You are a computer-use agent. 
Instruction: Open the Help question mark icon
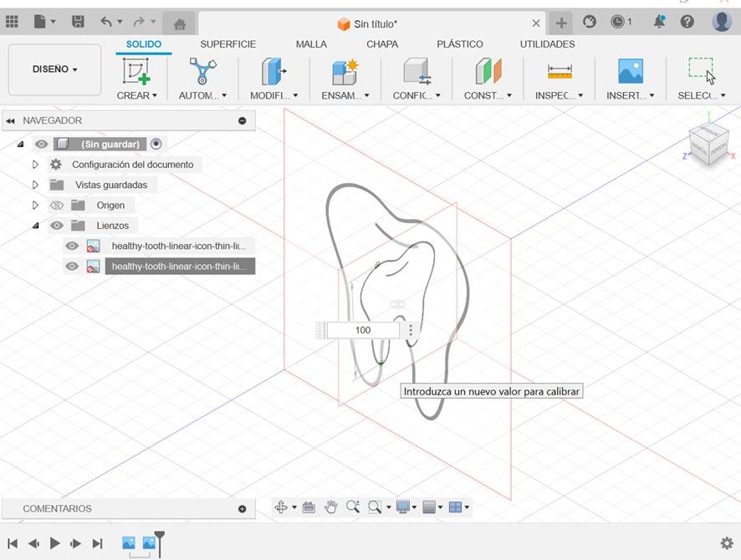[687, 22]
